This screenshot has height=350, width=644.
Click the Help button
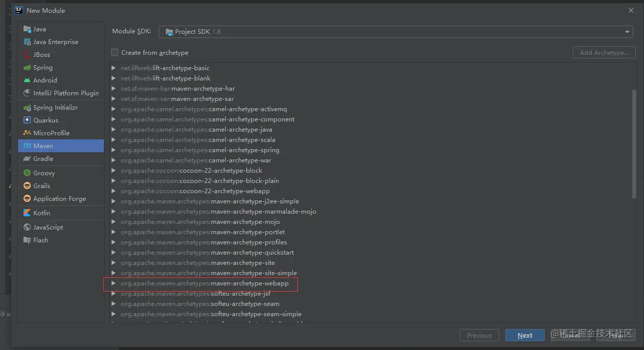pyautogui.click(x=616, y=335)
